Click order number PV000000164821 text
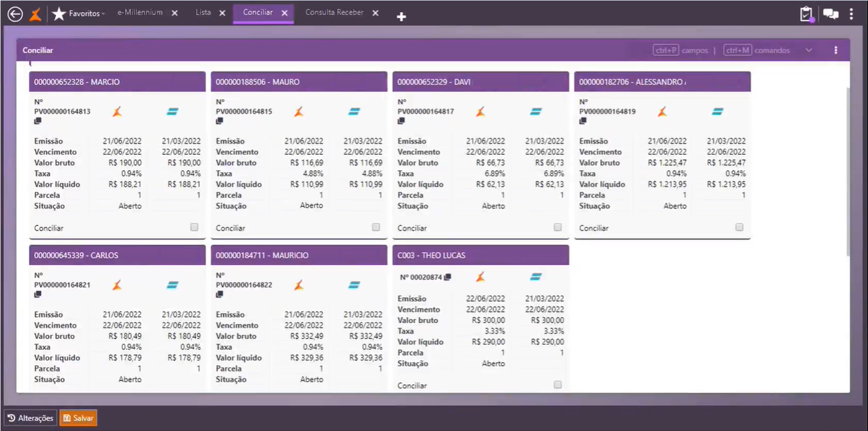This screenshot has width=868, height=431. pos(62,285)
